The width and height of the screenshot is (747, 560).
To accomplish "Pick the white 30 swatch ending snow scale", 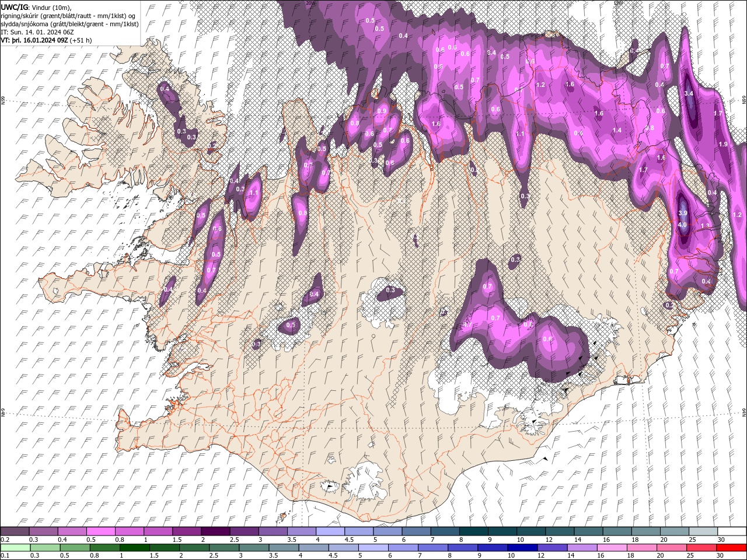I will pos(731,531).
